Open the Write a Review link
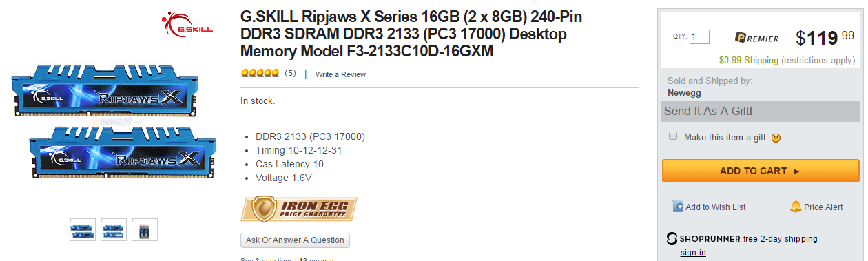 (340, 74)
